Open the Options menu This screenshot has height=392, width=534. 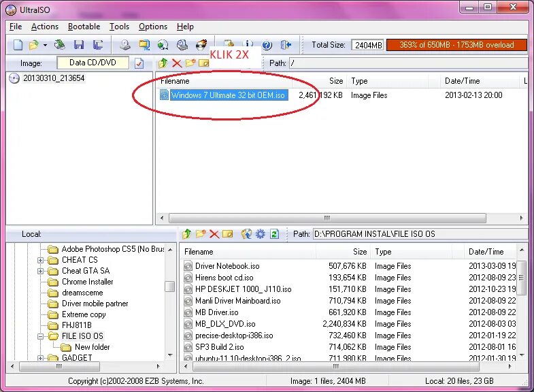coord(153,27)
